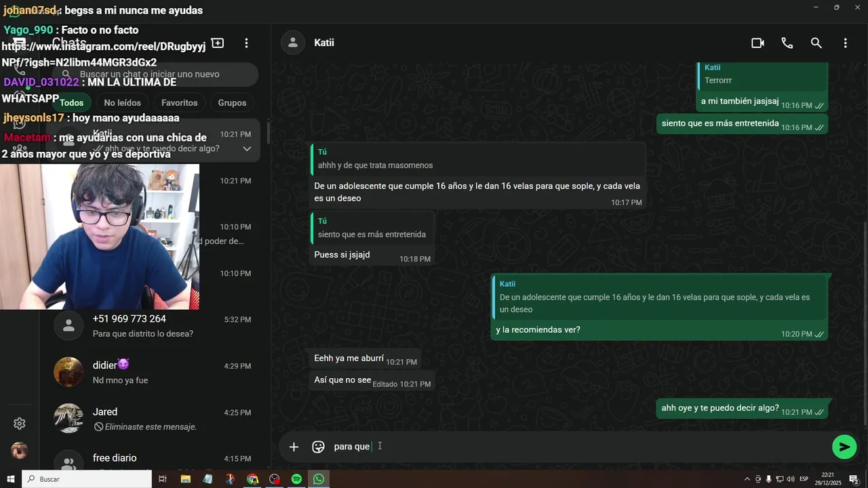Select the 'Todos' filter
The width and height of the screenshot is (868, 488).
pos(71,102)
